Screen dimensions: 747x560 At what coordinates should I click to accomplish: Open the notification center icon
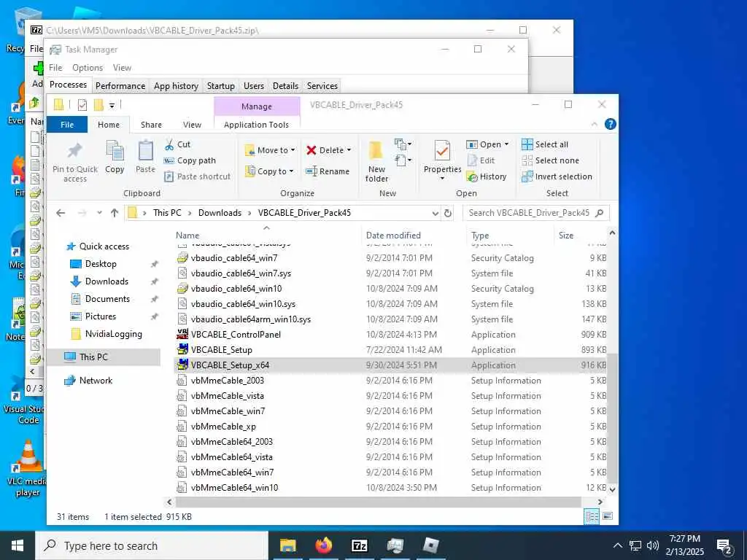pyautogui.click(x=724, y=546)
